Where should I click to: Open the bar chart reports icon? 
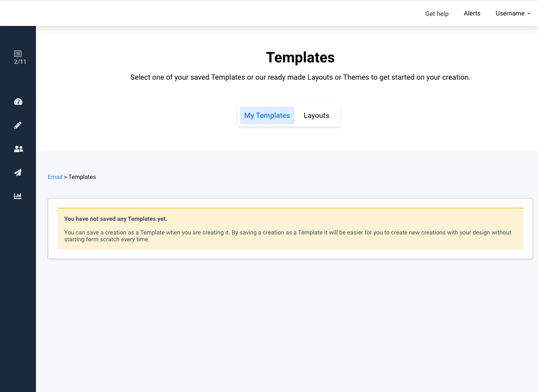tap(18, 196)
